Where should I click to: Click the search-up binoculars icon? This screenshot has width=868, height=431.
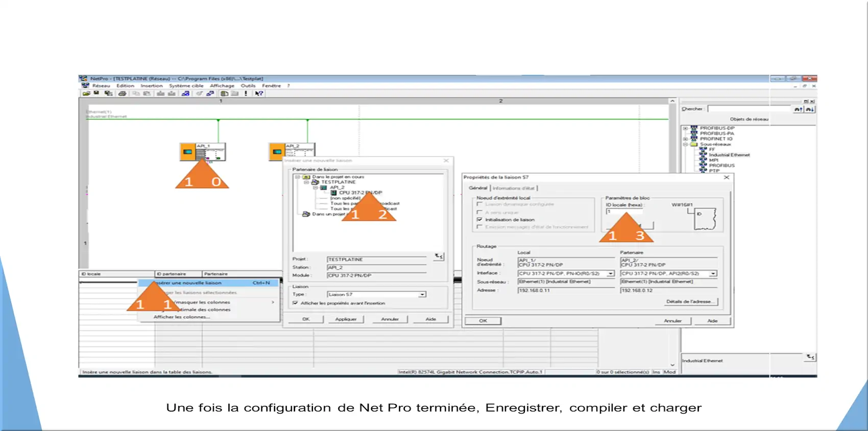point(798,109)
